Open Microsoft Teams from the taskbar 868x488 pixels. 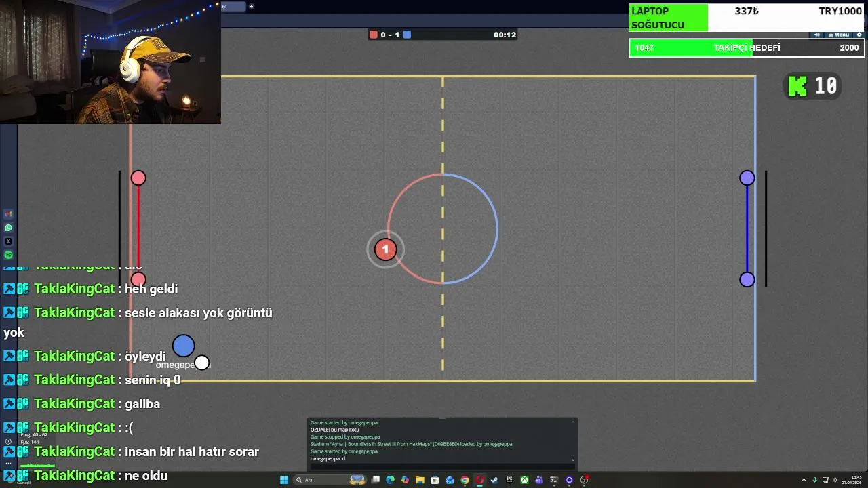539,480
